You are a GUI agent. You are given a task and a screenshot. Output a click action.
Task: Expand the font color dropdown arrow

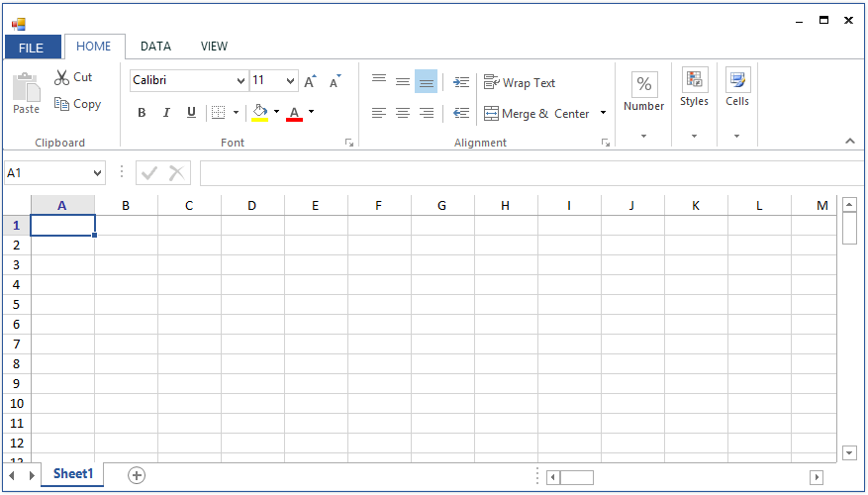311,112
